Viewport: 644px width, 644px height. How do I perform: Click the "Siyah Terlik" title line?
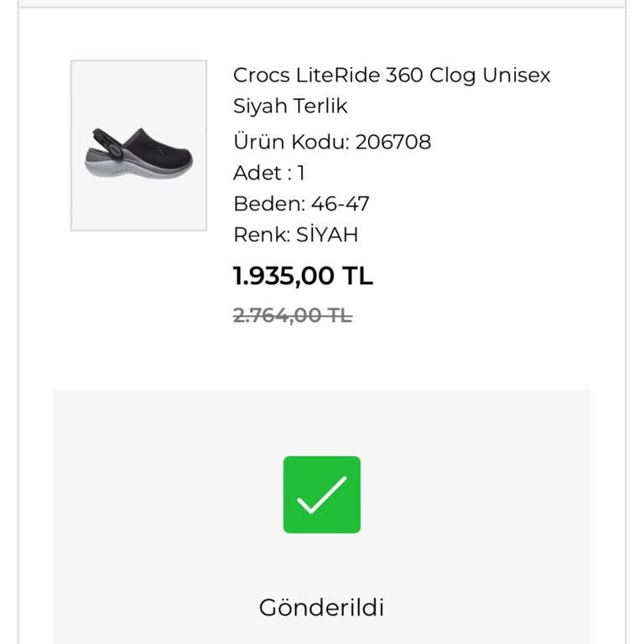coord(290,106)
